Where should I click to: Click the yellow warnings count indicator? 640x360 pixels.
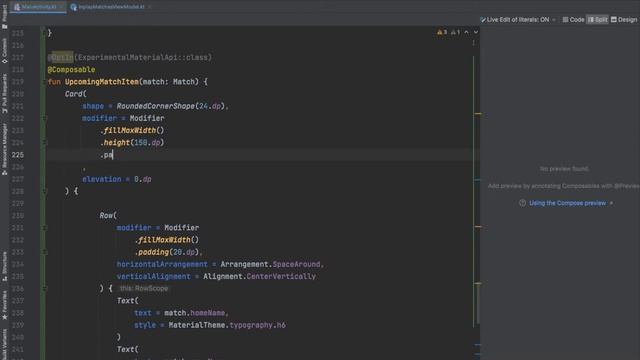coord(442,32)
